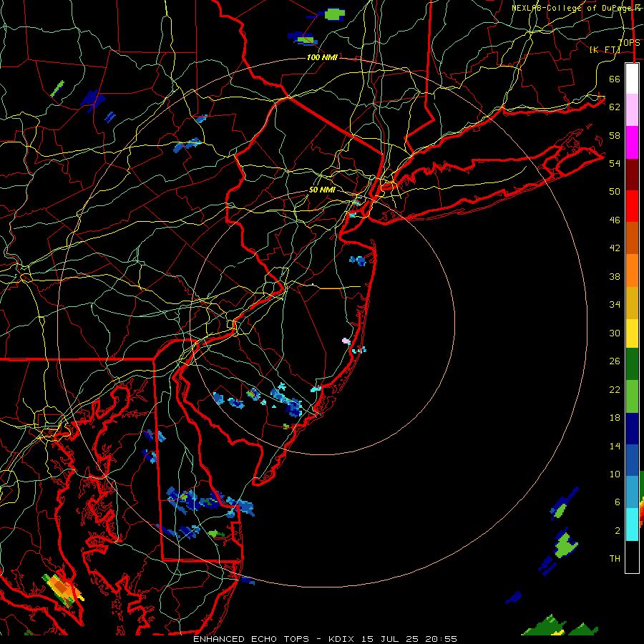Click the '15 JUL 25' date text

tap(390, 639)
